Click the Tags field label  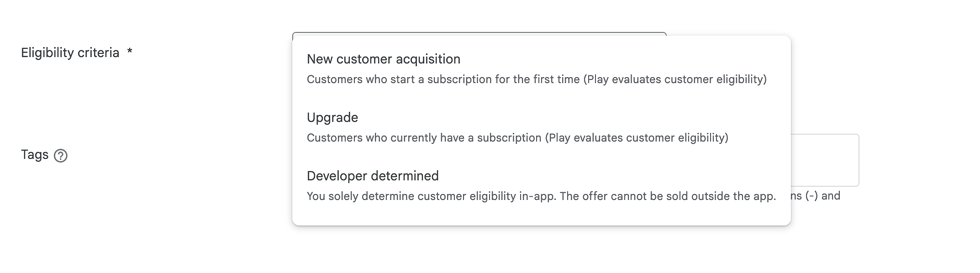[35, 155]
